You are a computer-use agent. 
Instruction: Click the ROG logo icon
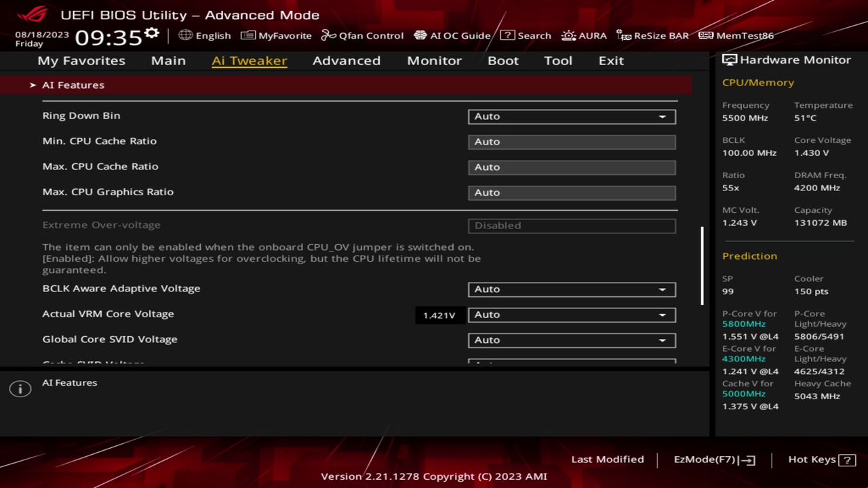[x=33, y=14]
